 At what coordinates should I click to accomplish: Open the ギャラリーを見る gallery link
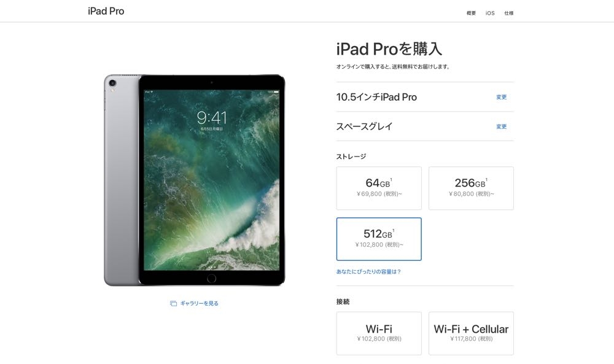coord(200,303)
